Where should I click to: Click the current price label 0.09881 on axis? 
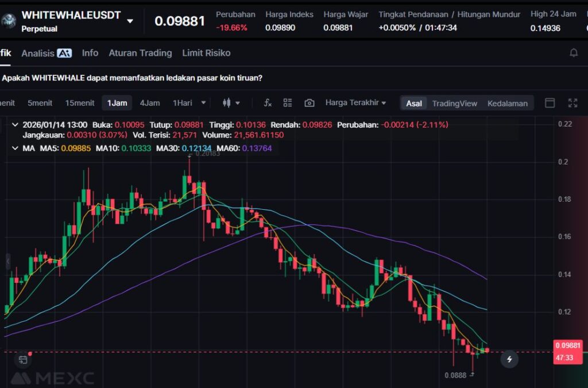click(x=568, y=345)
